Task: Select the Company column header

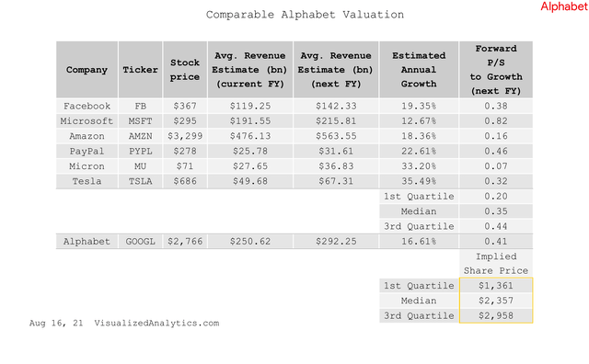Action: click(87, 70)
